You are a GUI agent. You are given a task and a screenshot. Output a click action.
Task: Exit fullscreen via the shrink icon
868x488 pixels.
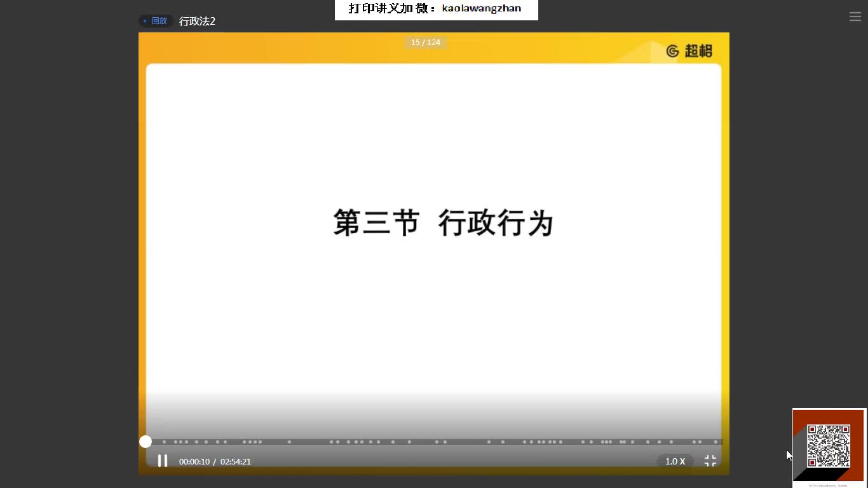pos(710,461)
